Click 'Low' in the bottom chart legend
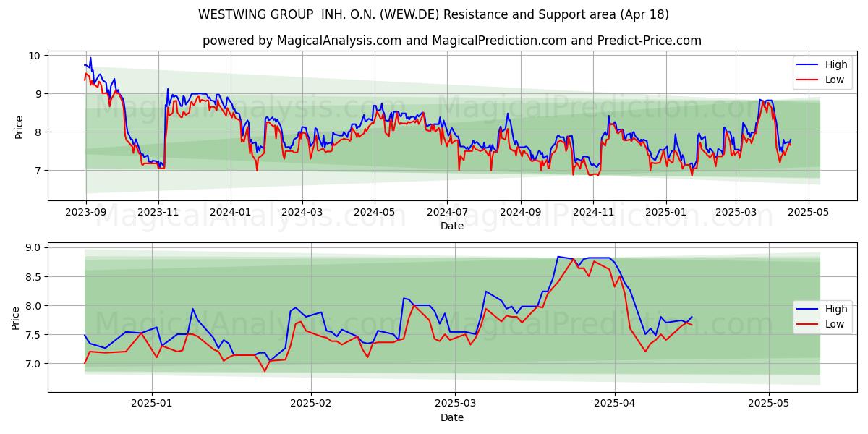The width and height of the screenshot is (868, 434). (x=835, y=324)
